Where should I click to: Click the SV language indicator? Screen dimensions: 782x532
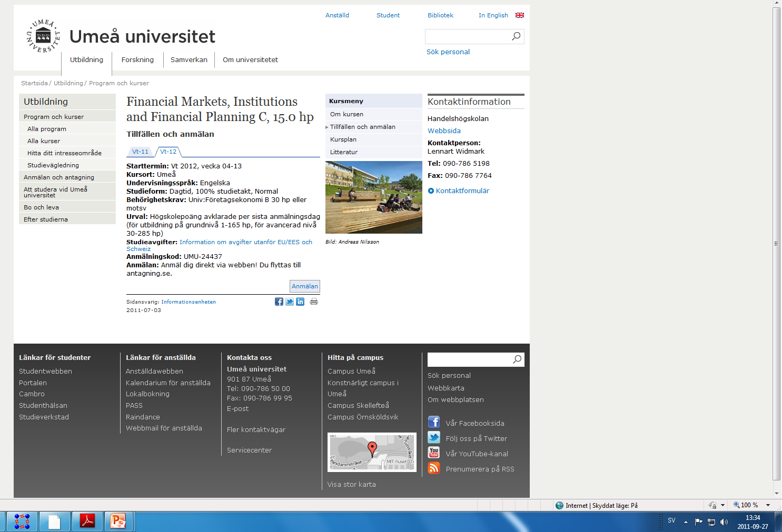(x=671, y=520)
